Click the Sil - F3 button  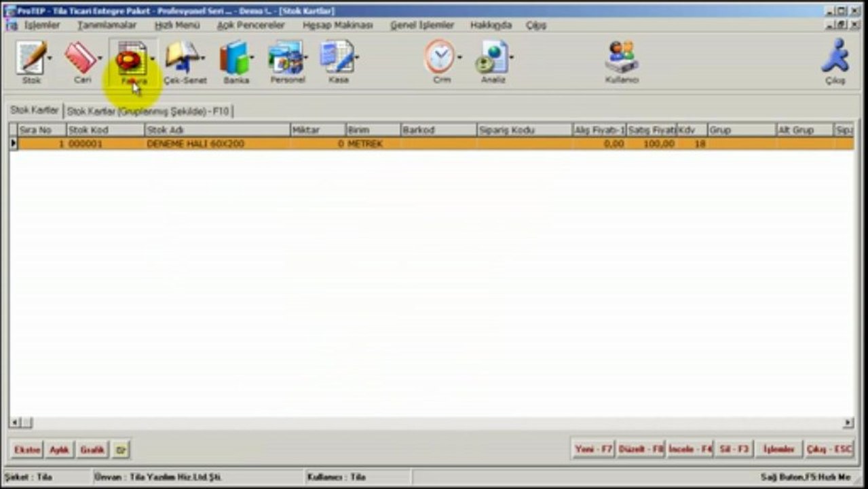[734, 450]
